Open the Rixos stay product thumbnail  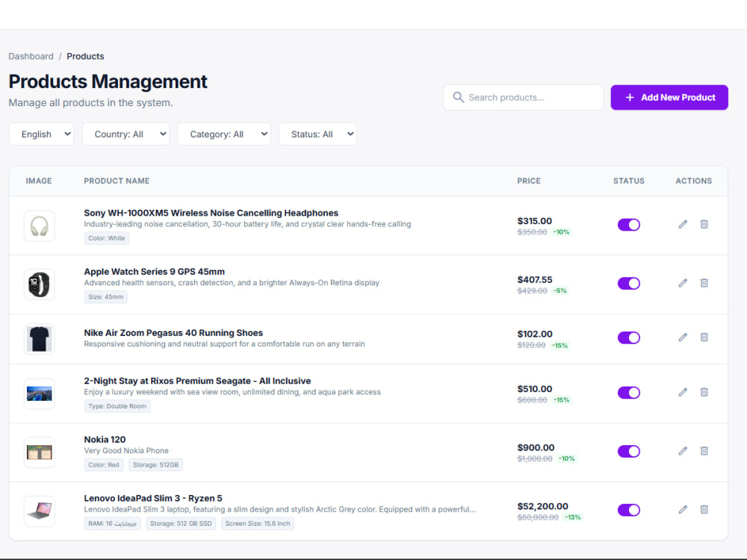[39, 393]
